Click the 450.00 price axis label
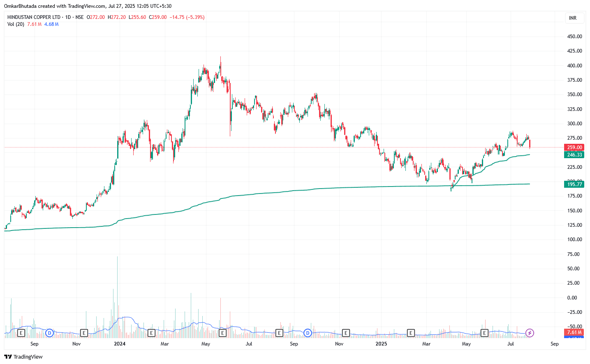590x364 pixels. [x=574, y=37]
